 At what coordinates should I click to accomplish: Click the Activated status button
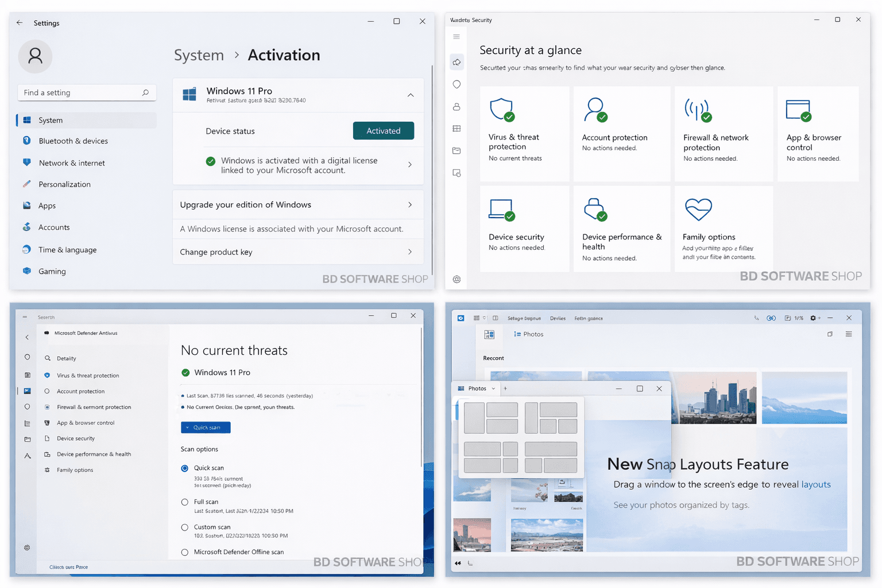tap(384, 130)
